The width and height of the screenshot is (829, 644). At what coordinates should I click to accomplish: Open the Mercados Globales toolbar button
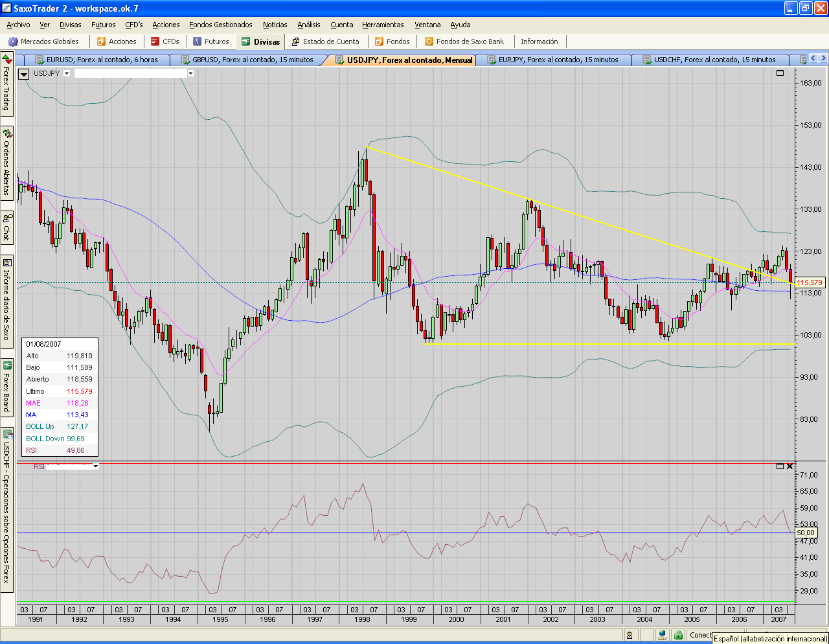(x=43, y=41)
